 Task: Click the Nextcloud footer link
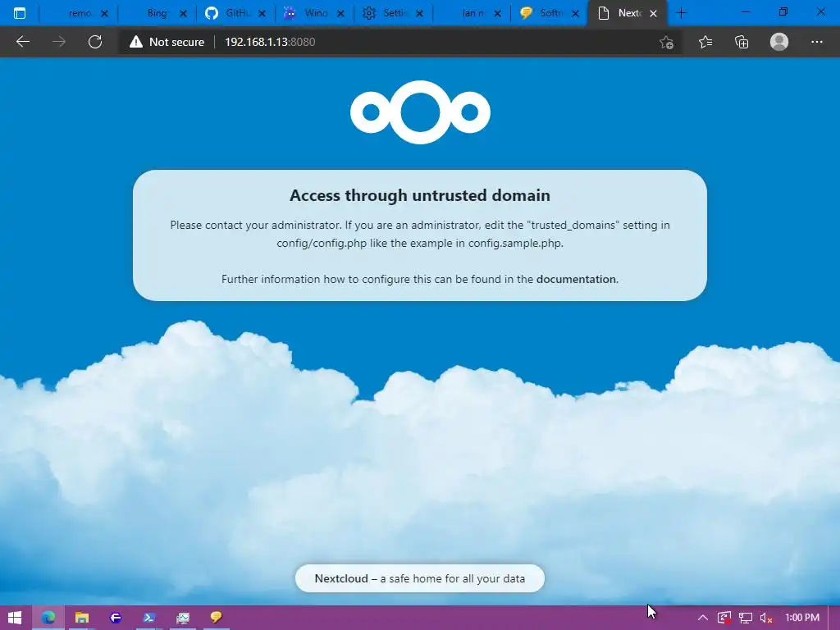click(x=341, y=578)
